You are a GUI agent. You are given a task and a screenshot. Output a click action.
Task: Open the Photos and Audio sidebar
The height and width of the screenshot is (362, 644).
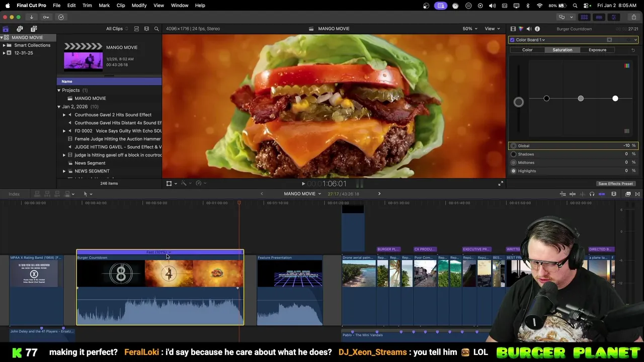(x=20, y=29)
